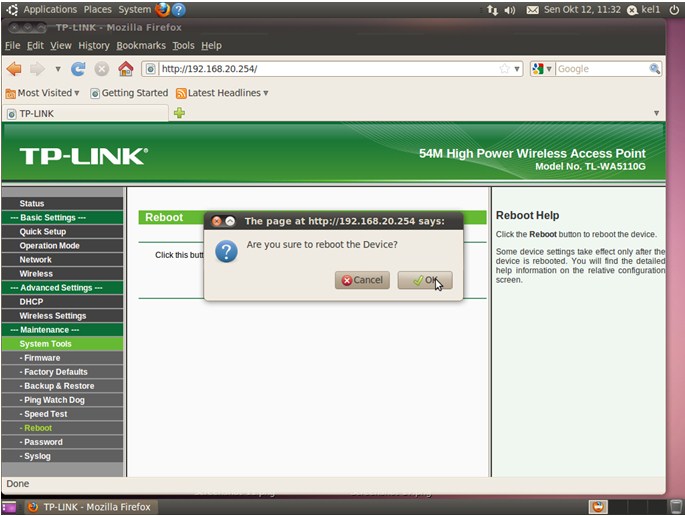The image size is (685, 516).
Task: Click the forward navigation arrow
Action: [x=38, y=69]
